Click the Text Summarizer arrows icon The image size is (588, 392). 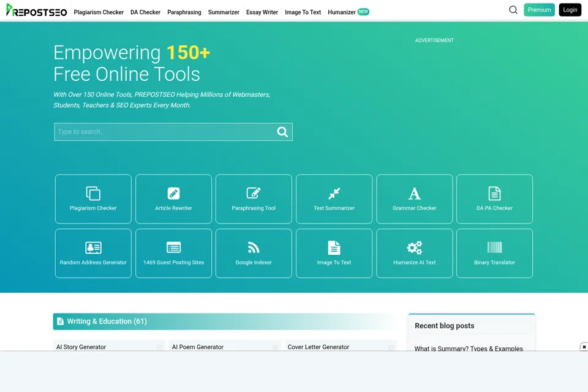click(x=334, y=193)
